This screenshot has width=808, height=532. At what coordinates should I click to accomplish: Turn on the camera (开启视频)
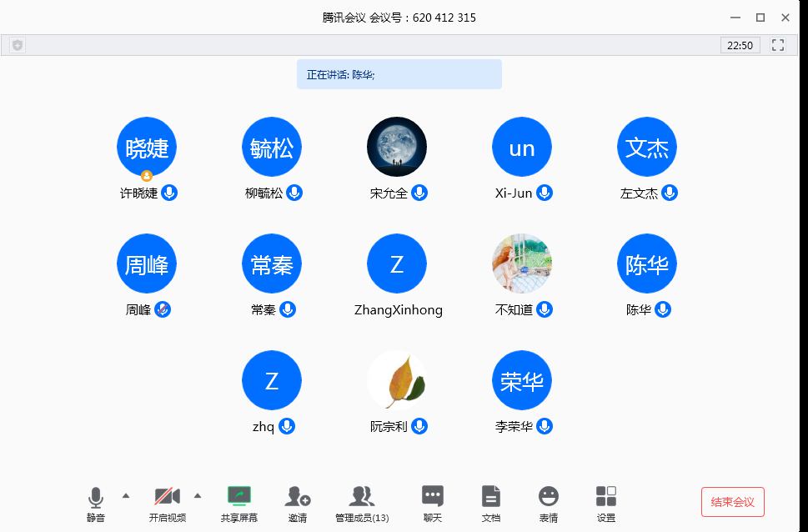[168, 498]
